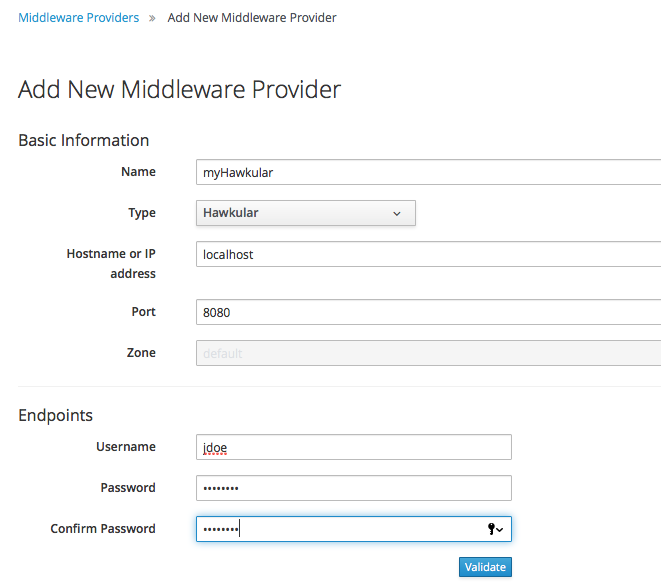Open the Middleware Providers breadcrumb link

coord(78,18)
